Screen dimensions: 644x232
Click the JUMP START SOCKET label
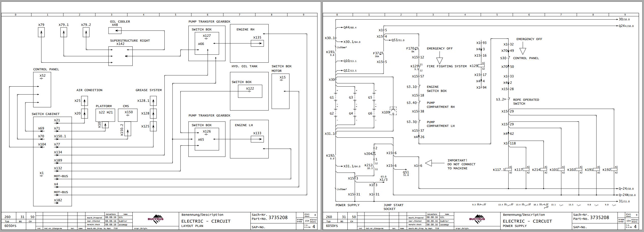(393, 207)
